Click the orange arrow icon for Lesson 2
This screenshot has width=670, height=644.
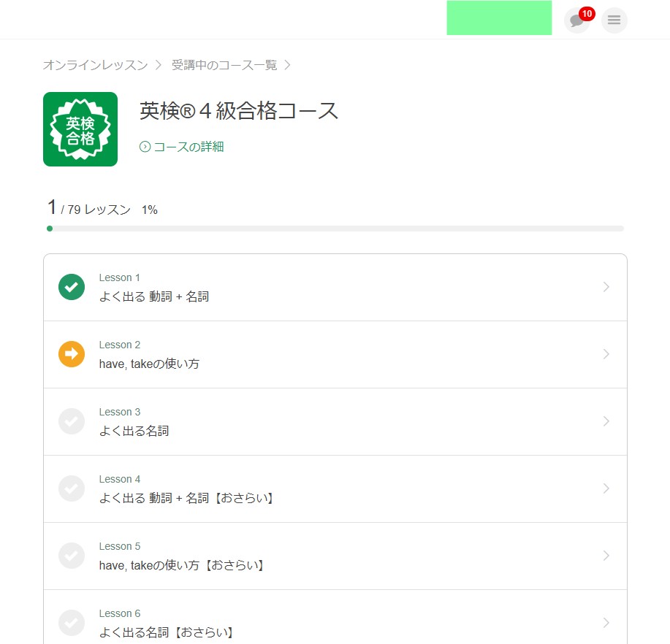[x=72, y=354]
